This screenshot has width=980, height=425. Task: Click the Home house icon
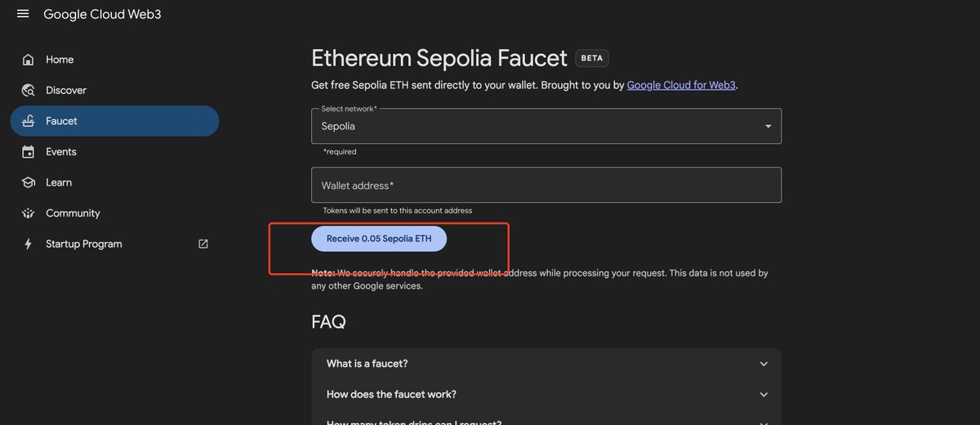tap(29, 60)
